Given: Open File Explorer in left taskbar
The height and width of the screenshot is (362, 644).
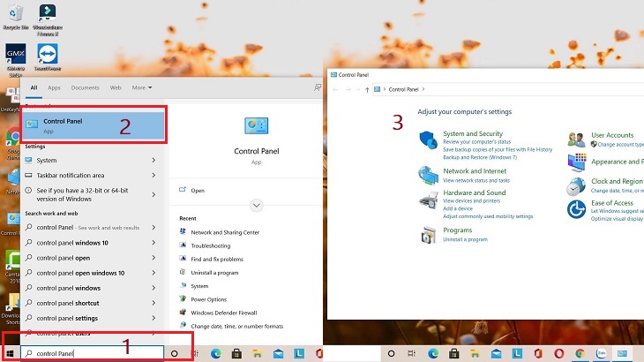Looking at the screenshot, I should (x=257, y=353).
